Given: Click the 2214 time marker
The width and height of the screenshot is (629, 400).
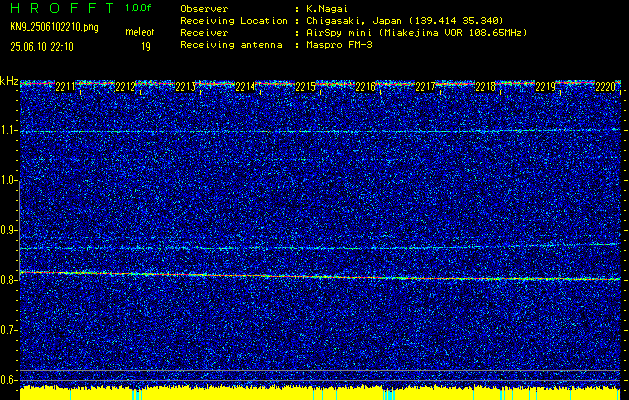Looking at the screenshot, I should 246,87.
